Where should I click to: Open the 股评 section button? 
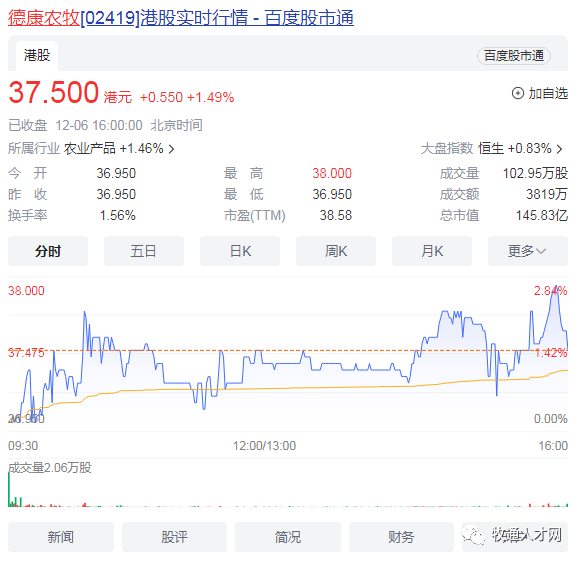[175, 537]
